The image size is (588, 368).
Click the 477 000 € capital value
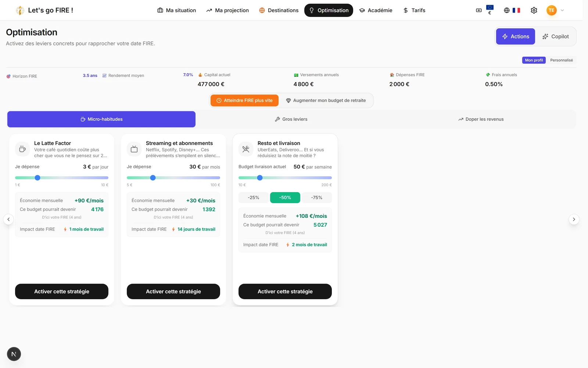(x=211, y=84)
